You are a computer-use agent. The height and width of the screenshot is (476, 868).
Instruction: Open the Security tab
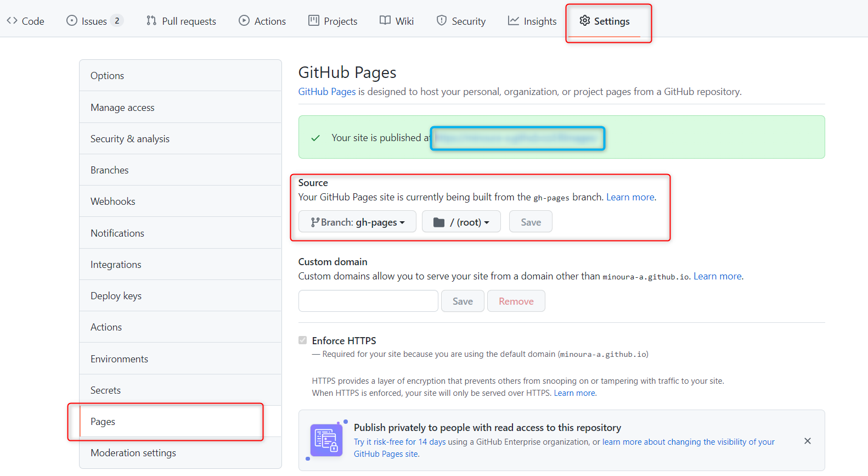pos(461,21)
